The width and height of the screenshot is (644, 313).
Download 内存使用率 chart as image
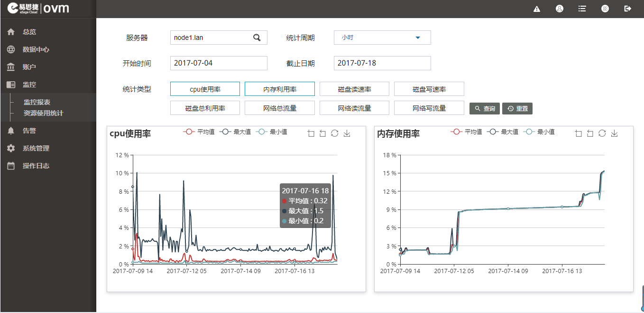click(x=614, y=133)
